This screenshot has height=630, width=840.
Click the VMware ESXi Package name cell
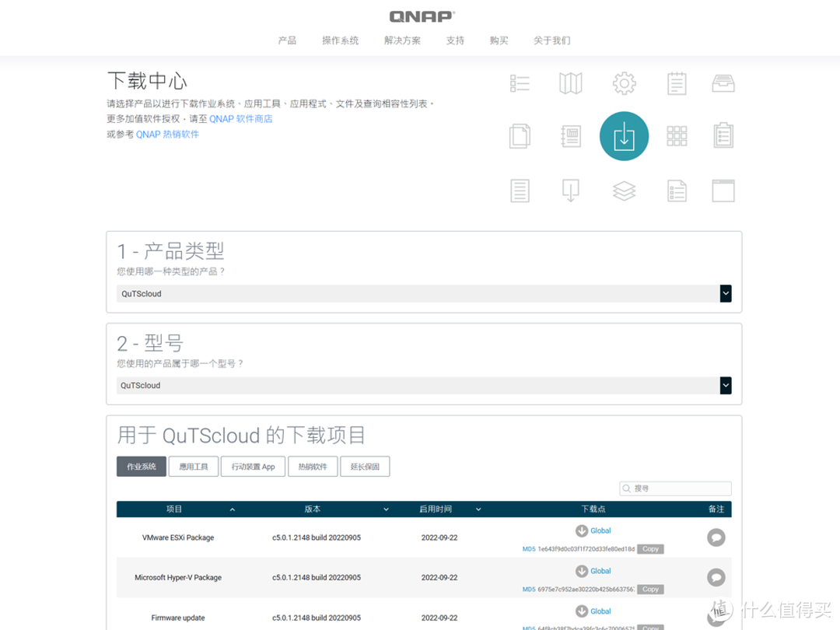[x=178, y=537]
